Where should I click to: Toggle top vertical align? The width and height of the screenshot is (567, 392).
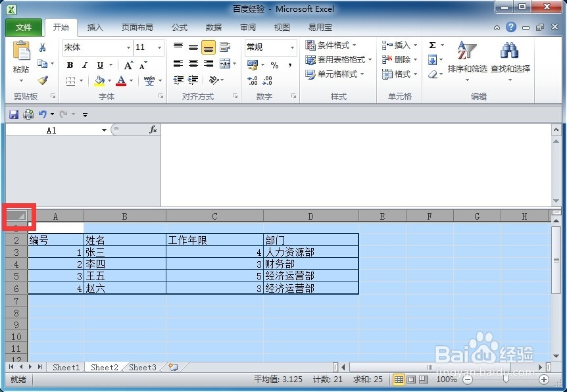coord(178,47)
